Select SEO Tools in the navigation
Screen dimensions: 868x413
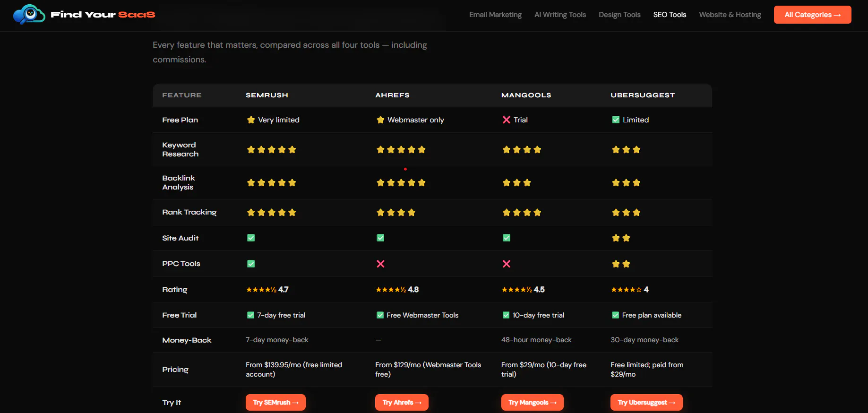point(670,15)
